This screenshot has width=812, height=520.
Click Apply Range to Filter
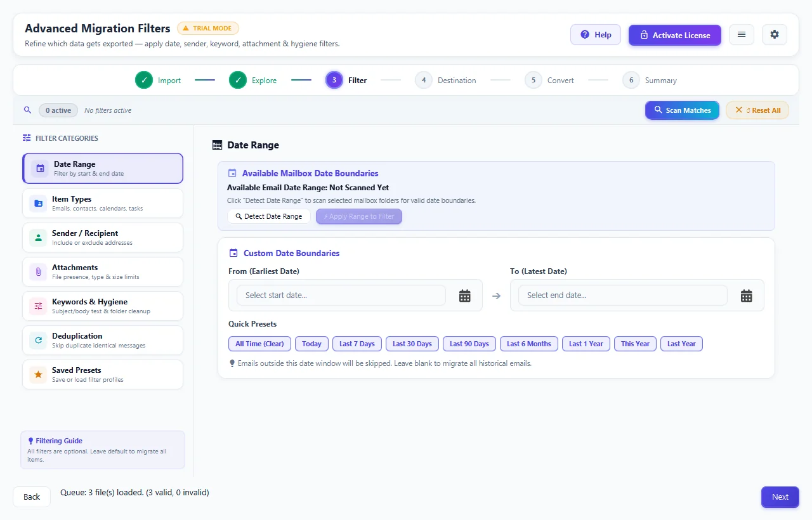(359, 216)
